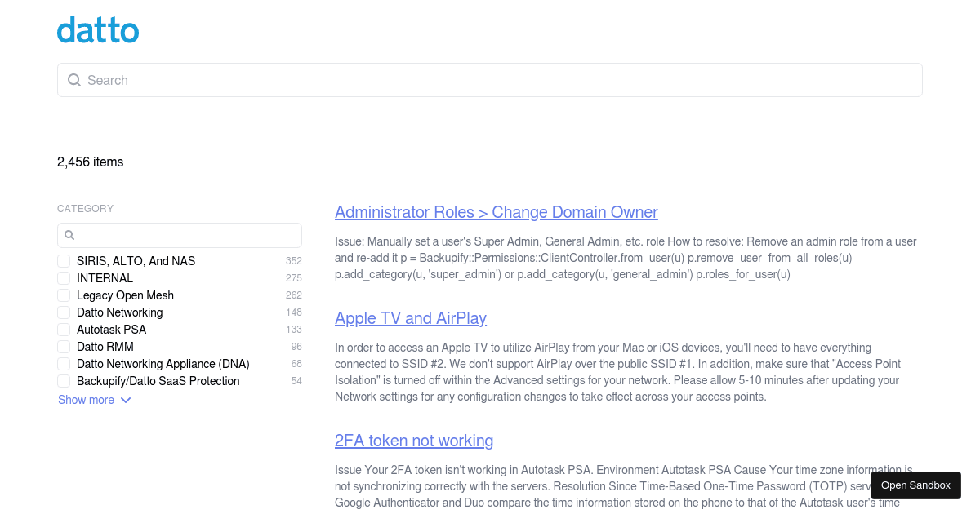Screen dimensions: 980x514
Task: Expand categories with Show more
Action: 86,400
